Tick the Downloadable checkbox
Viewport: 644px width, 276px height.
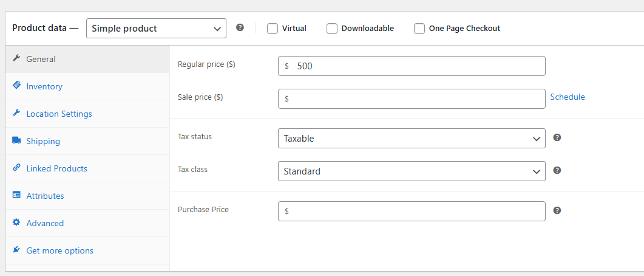pyautogui.click(x=332, y=29)
